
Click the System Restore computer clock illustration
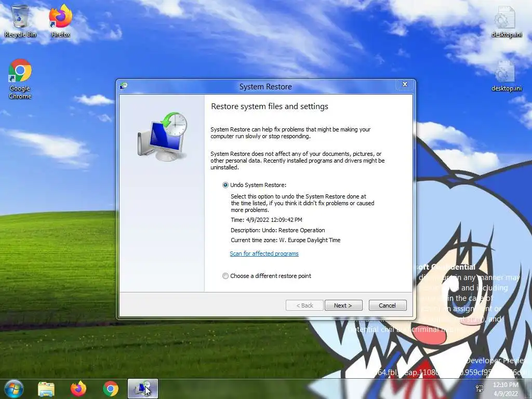pos(162,137)
